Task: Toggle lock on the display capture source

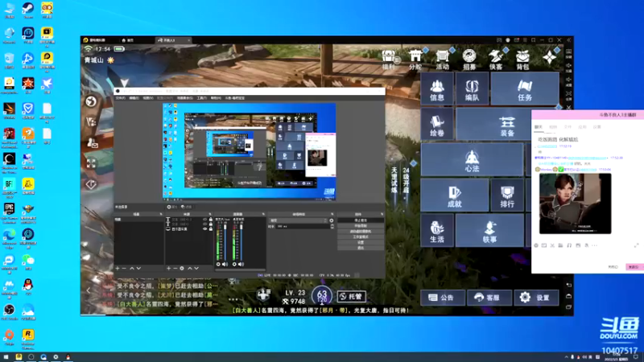Action: pos(211,229)
